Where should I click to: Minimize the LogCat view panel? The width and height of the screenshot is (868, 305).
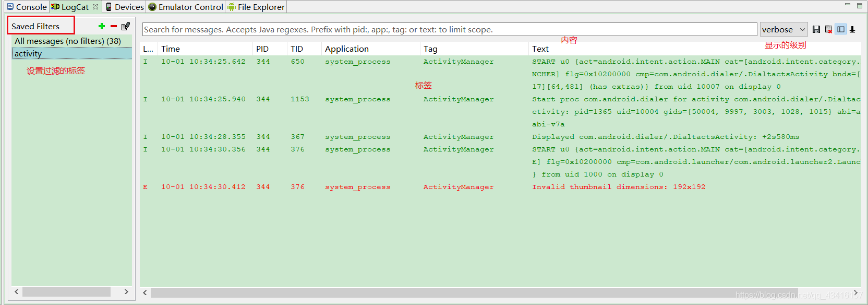(x=848, y=5)
